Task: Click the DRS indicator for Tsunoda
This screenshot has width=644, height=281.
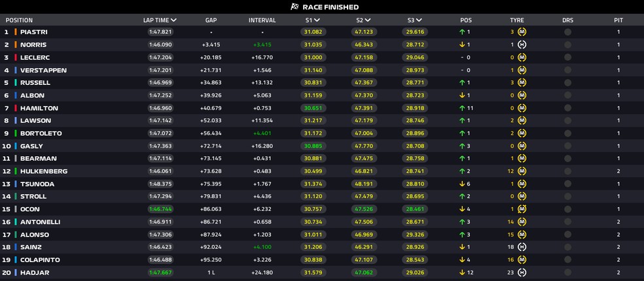Action: (x=567, y=184)
